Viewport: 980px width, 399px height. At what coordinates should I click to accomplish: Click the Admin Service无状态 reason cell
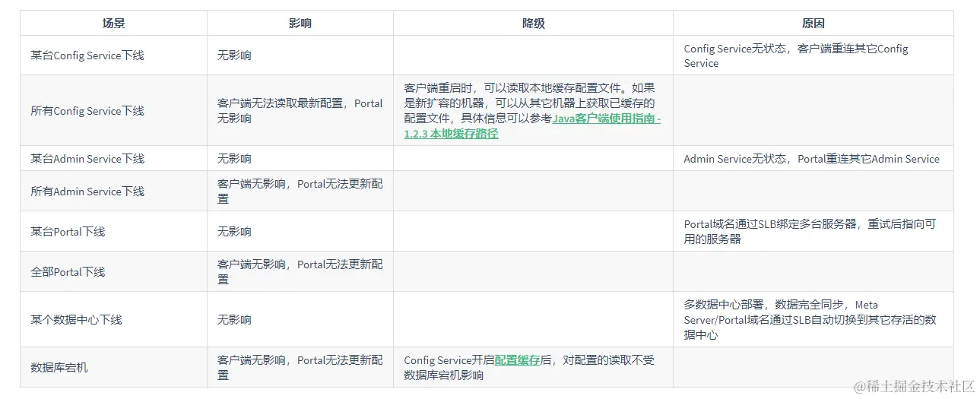(x=813, y=159)
